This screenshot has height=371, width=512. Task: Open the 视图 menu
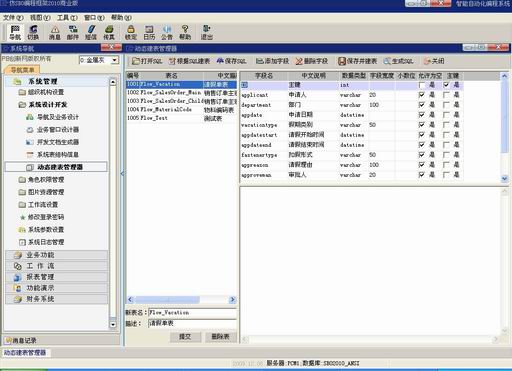point(40,17)
